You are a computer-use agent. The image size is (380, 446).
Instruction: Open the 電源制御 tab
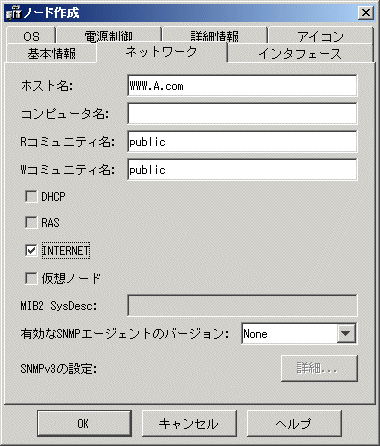pos(109,35)
